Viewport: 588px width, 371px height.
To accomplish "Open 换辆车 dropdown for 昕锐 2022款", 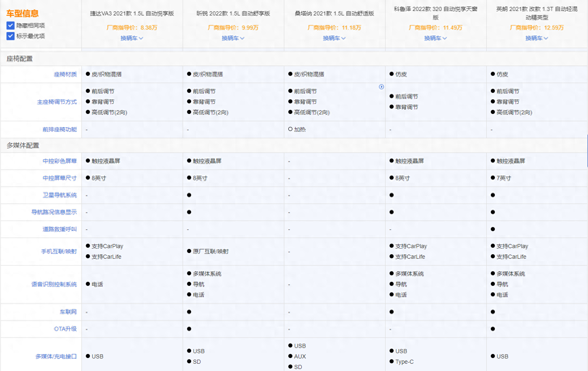I will tap(233, 38).
